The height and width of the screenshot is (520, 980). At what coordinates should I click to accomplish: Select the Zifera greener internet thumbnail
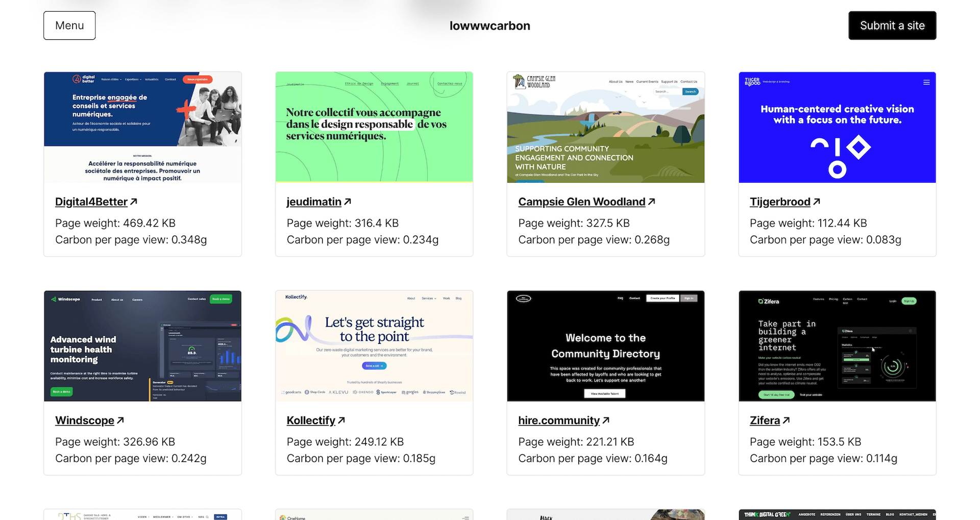[x=837, y=346]
